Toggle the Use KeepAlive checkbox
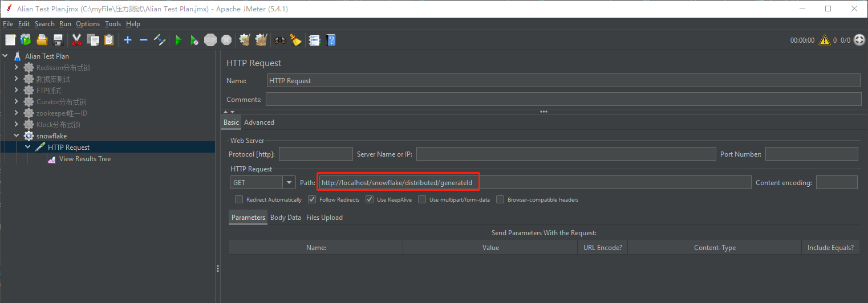 370,199
